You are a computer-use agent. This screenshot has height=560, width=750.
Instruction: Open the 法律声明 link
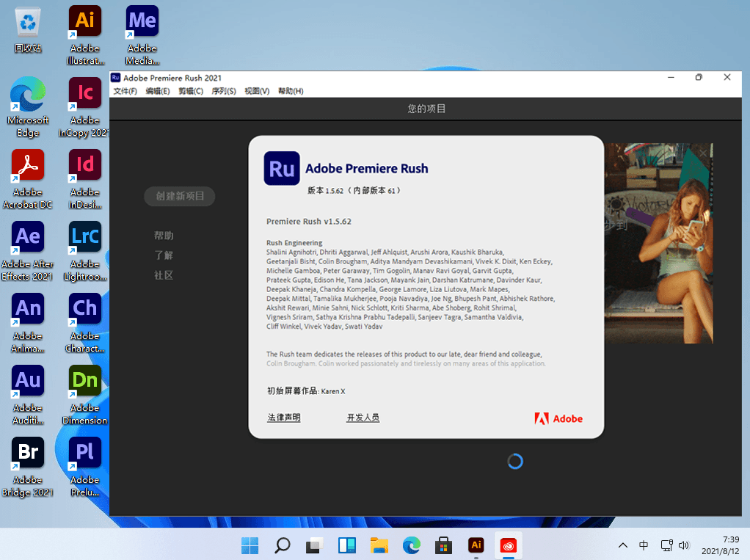point(284,418)
